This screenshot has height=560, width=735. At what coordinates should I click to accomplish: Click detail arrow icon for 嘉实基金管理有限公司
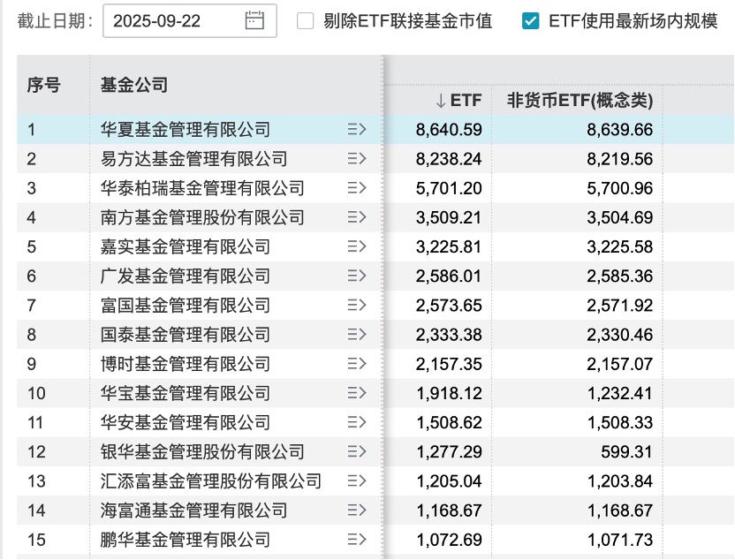[x=357, y=246]
